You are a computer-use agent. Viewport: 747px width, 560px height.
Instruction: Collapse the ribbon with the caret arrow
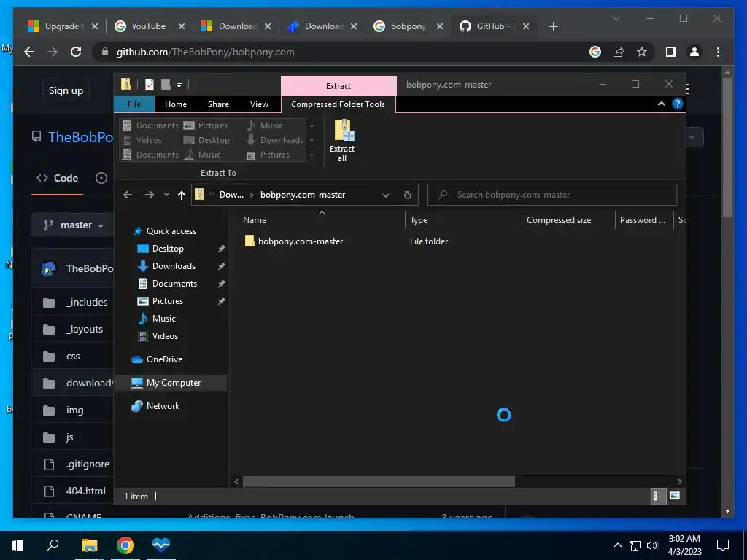point(661,104)
